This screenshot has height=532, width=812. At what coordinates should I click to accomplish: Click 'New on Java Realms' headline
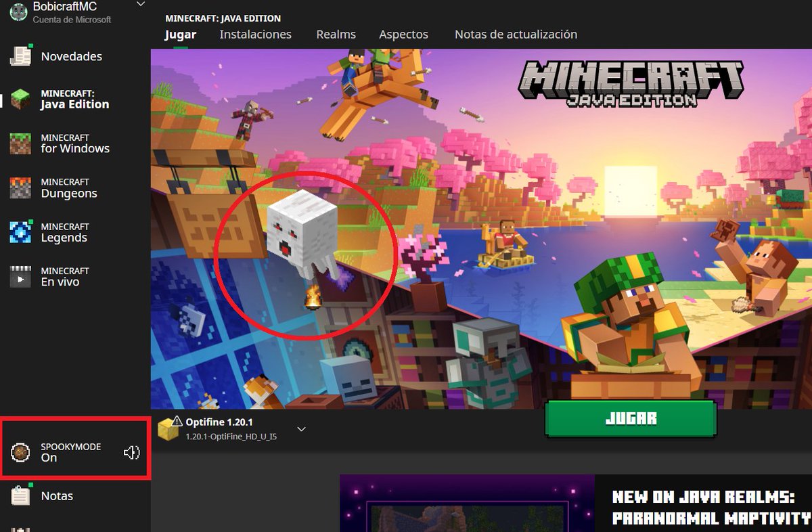(703, 497)
